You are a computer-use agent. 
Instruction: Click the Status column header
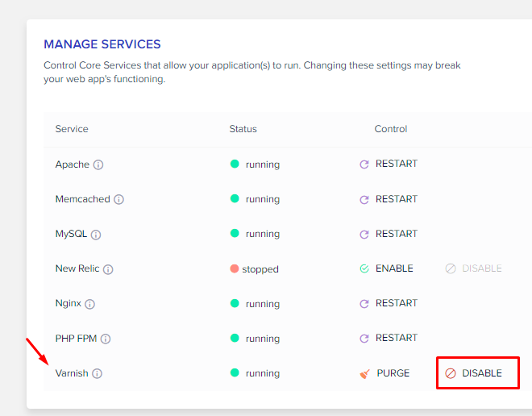click(243, 129)
